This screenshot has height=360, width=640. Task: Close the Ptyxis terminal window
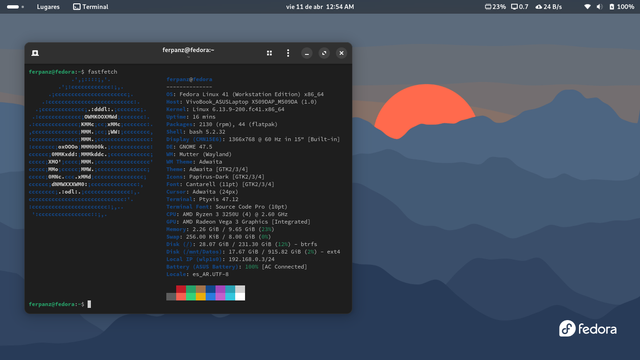point(342,53)
